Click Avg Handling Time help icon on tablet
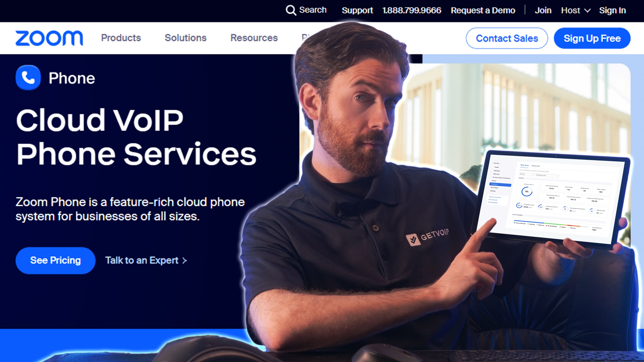644x362 pixels. click(559, 196)
